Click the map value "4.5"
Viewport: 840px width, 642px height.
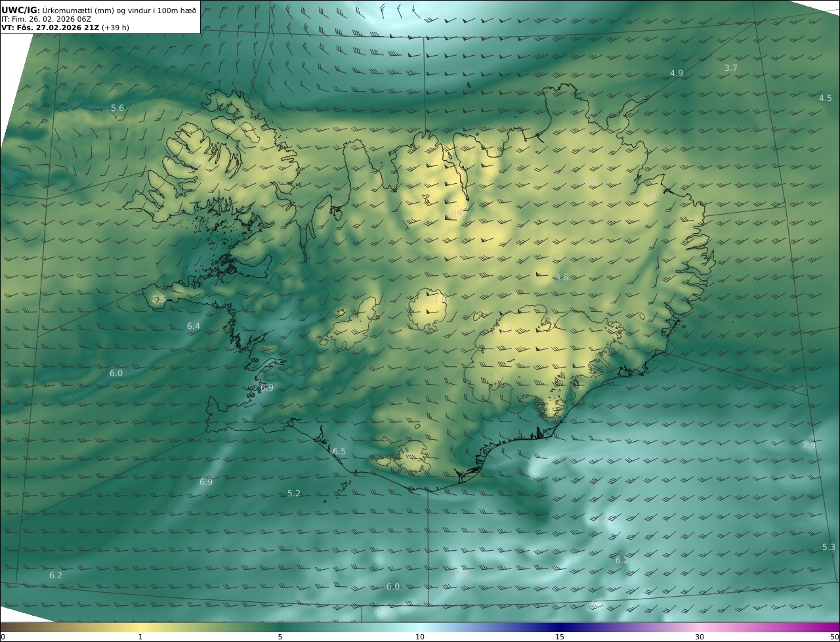(x=826, y=98)
